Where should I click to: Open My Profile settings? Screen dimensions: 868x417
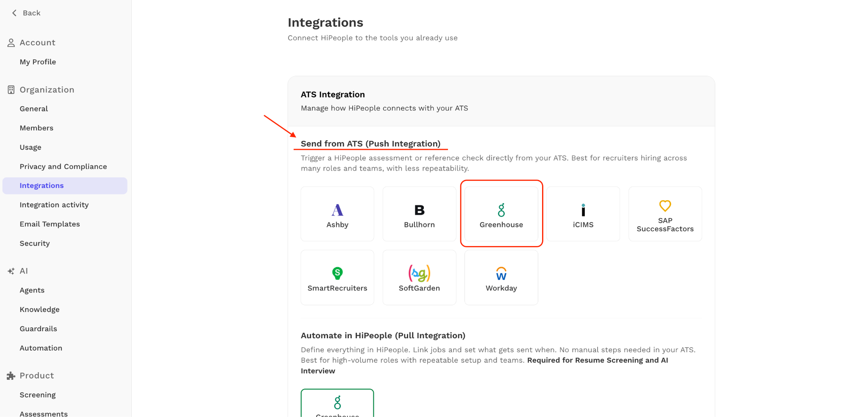pyautogui.click(x=38, y=62)
